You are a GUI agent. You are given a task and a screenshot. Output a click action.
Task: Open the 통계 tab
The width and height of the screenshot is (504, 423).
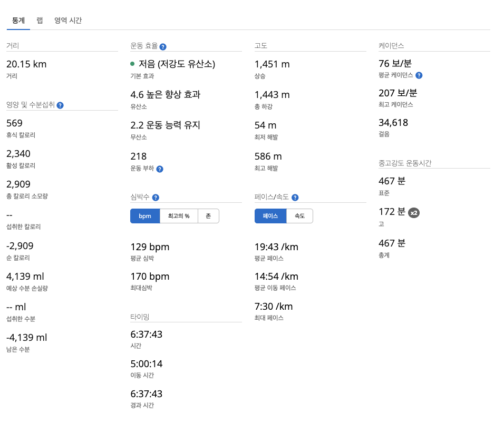tap(18, 21)
